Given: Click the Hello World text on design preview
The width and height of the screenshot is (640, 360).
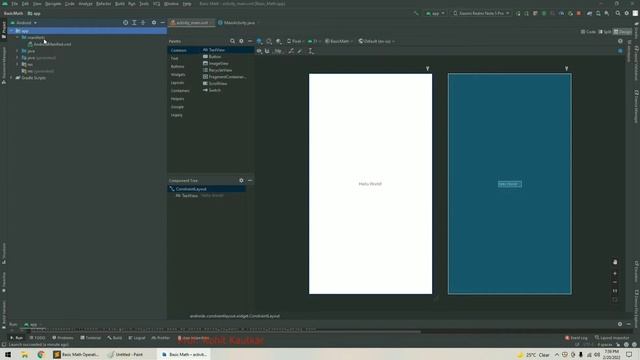Looking at the screenshot, I should coord(370,184).
